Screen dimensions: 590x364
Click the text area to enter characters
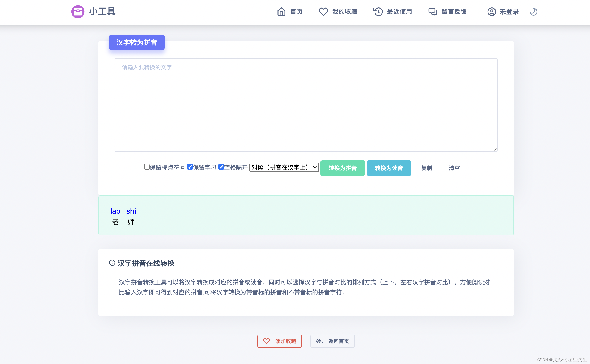tap(306, 105)
